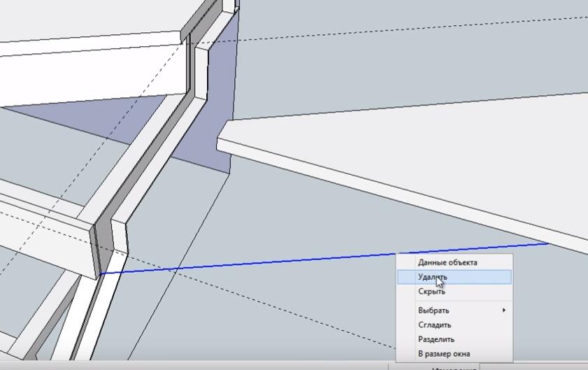Click the submenu arrow beside Выбрать
The image size is (588, 370).
point(503,311)
